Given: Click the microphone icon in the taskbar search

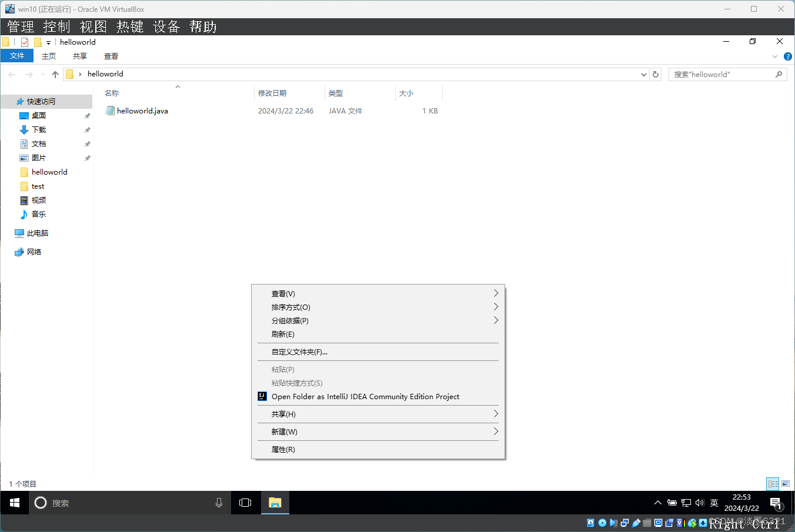Looking at the screenshot, I should click(219, 503).
